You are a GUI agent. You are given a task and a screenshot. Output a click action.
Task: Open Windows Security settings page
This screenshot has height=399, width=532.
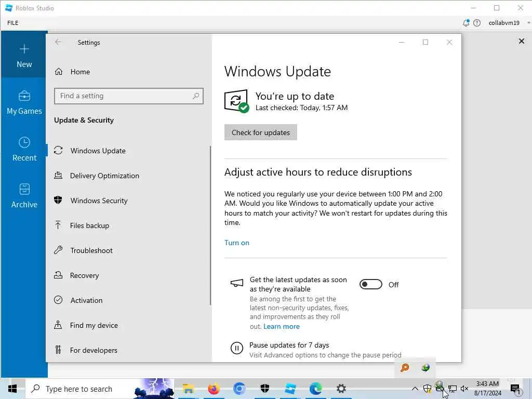click(x=129, y=201)
